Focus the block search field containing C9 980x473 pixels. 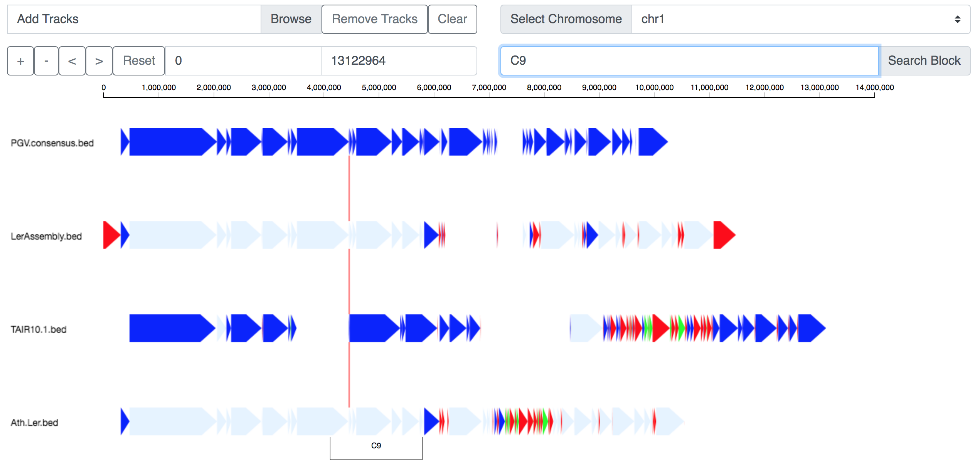point(689,61)
